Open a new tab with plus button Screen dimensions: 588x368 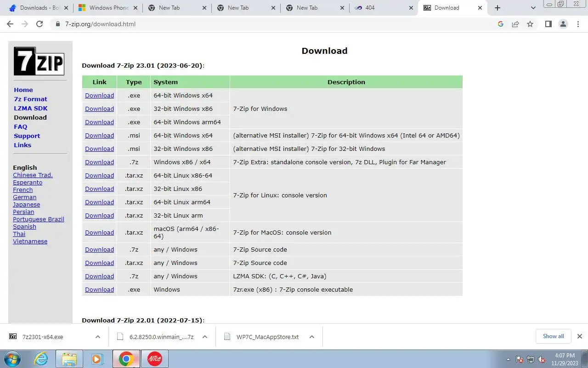coord(498,8)
